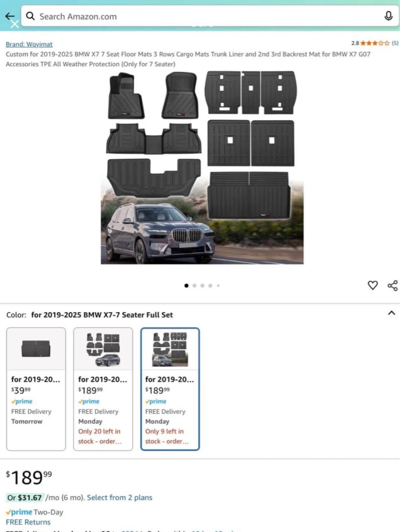Tap the main floor mats product image
The width and height of the screenshot is (400, 532).
[x=202, y=167]
